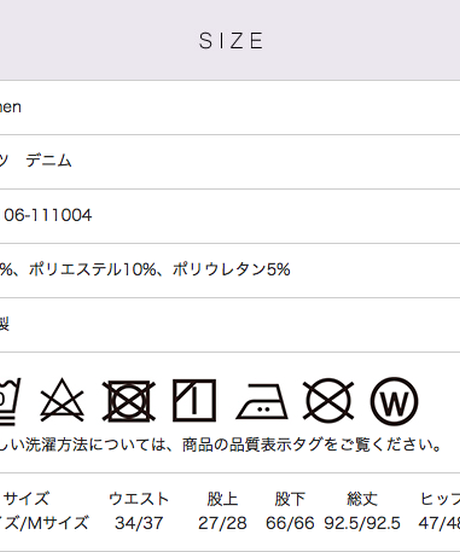Click the 総丈 column header
460x552 pixels.
click(362, 499)
